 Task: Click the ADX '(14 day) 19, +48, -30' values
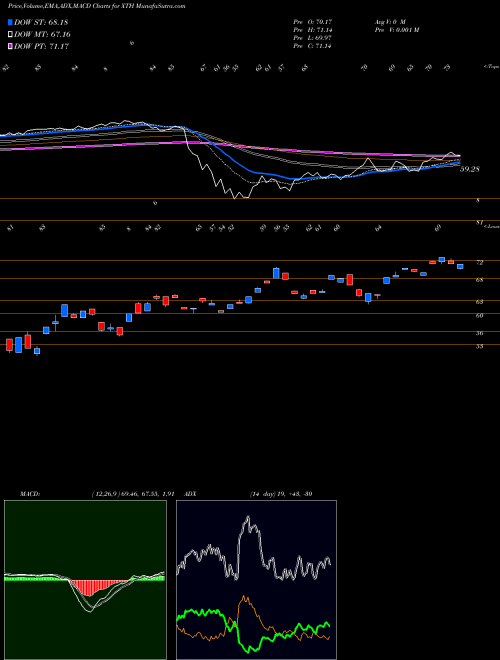(281, 494)
